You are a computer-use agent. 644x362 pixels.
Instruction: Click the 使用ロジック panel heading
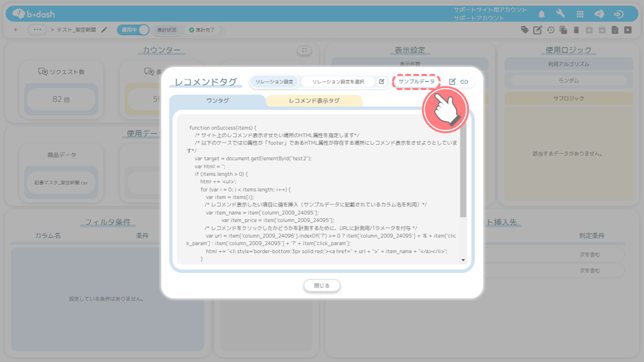569,50
